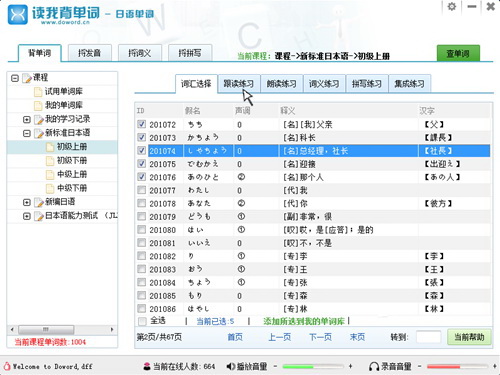Click the tree panel scroll right arrow

tap(112, 330)
